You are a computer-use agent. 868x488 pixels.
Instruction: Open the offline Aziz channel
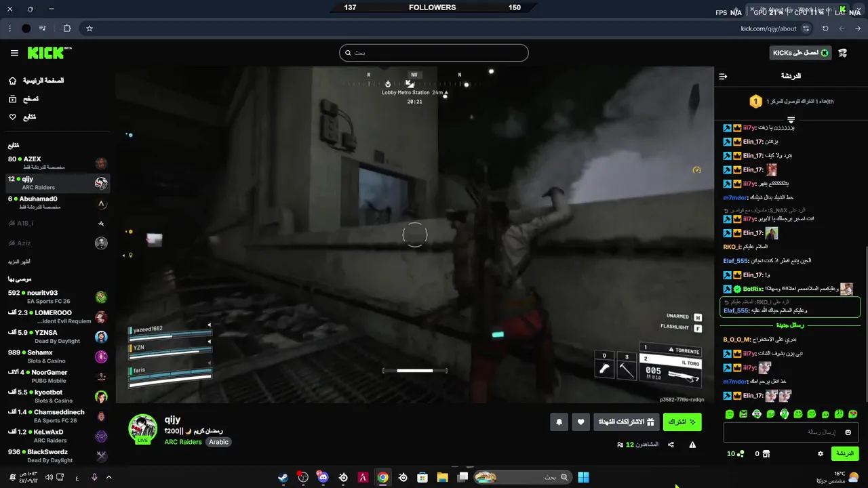58,243
